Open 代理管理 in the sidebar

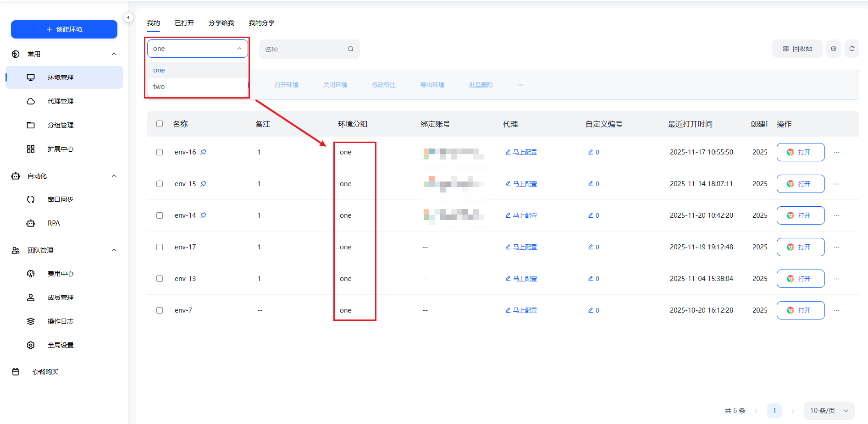[60, 101]
